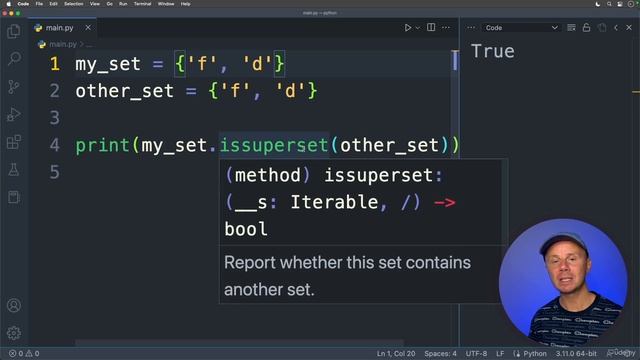Click 'Report whether this set contains' tooltip text
The image size is (640, 360).
click(347, 263)
